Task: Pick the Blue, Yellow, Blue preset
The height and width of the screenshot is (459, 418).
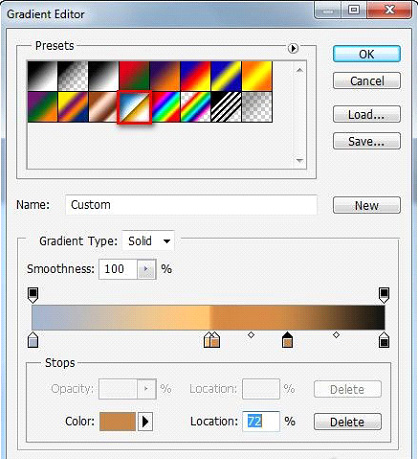Action: click(226, 76)
